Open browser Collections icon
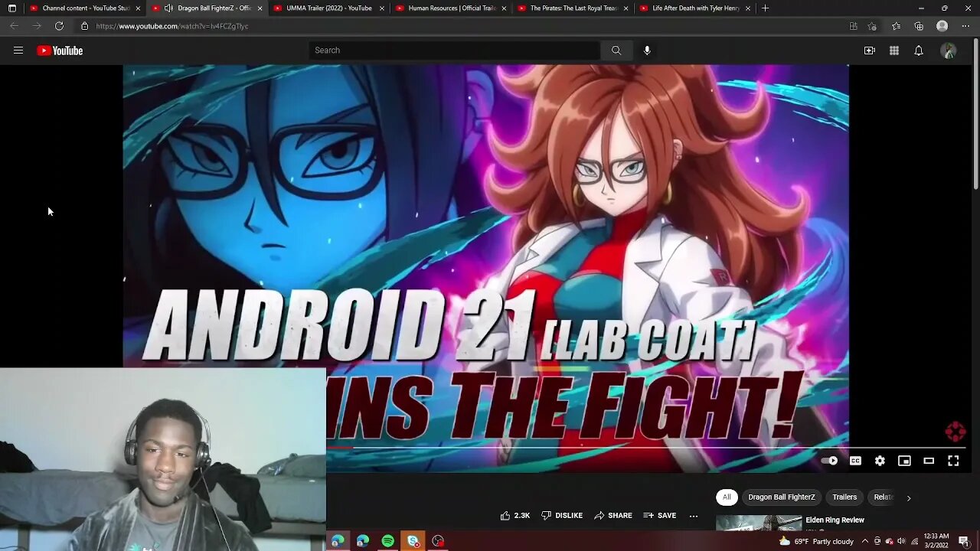Screen dimensions: 980x551 (x=919, y=26)
